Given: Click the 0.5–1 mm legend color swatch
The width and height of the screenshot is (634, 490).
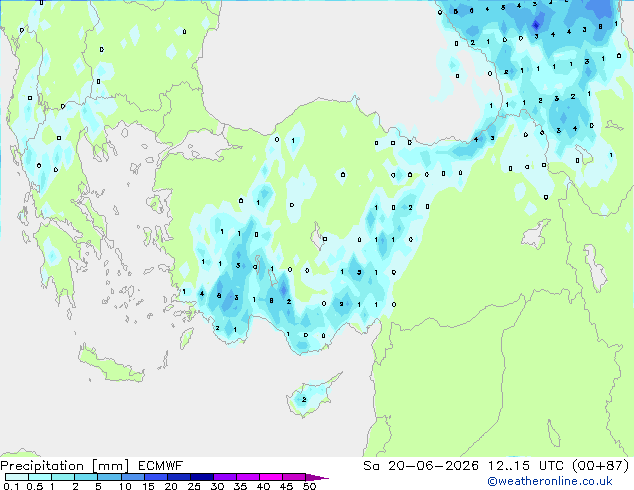Looking at the screenshot, I should [40, 477].
